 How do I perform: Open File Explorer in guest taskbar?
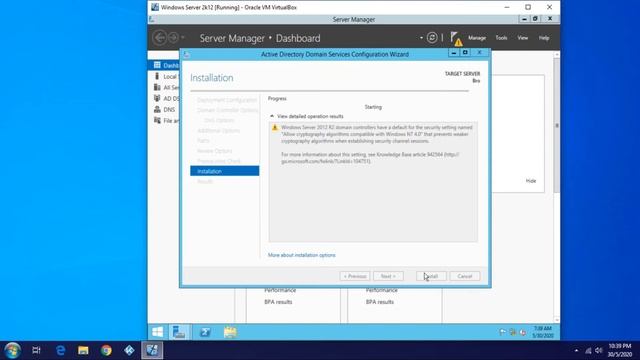point(230,332)
